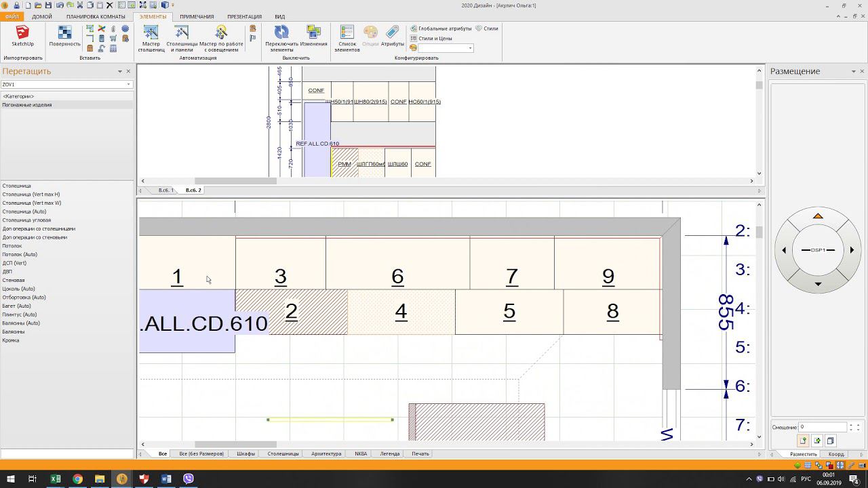Open the style combo box in Конфигурировать group

(x=446, y=48)
